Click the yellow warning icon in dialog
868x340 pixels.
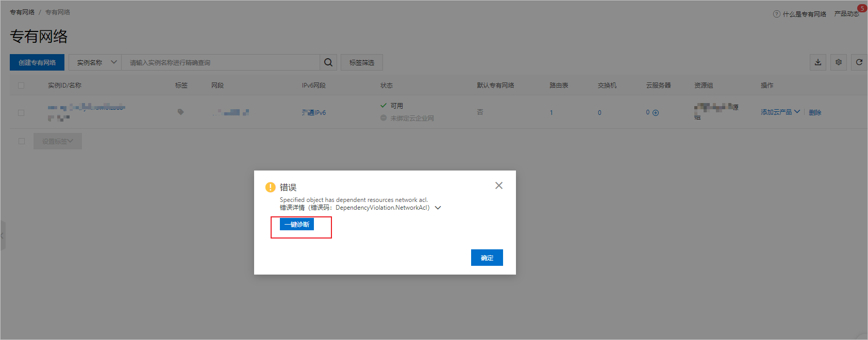coord(271,187)
